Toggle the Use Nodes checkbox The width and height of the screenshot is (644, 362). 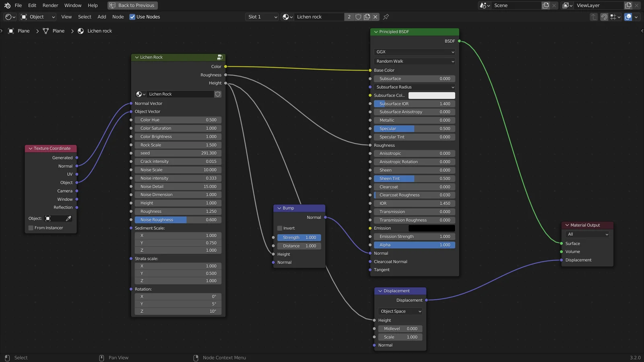[132, 17]
